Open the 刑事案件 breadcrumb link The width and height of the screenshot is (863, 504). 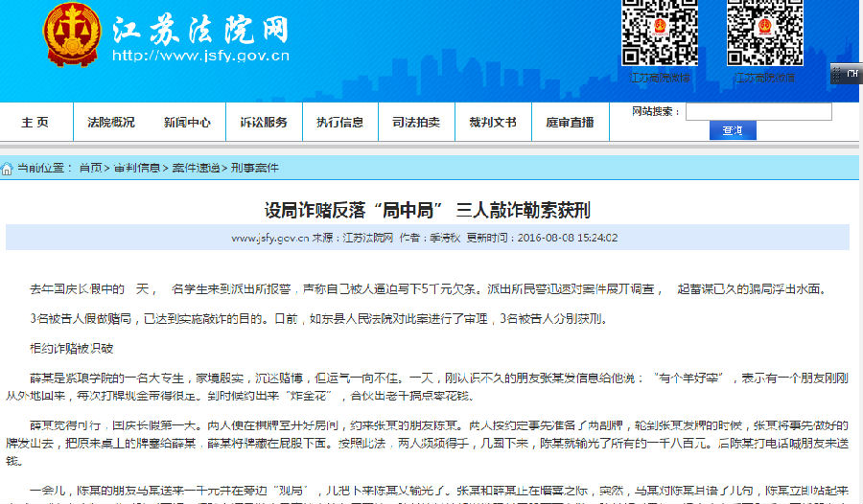(254, 168)
